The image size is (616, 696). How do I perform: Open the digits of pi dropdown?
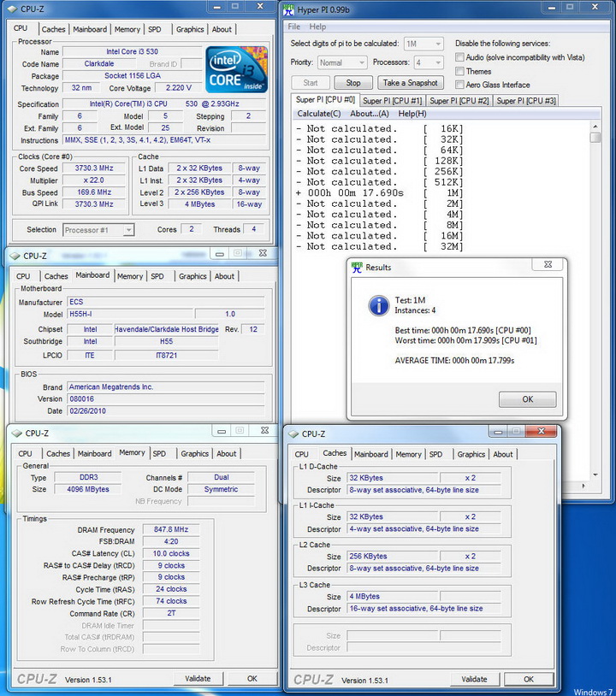(423, 44)
